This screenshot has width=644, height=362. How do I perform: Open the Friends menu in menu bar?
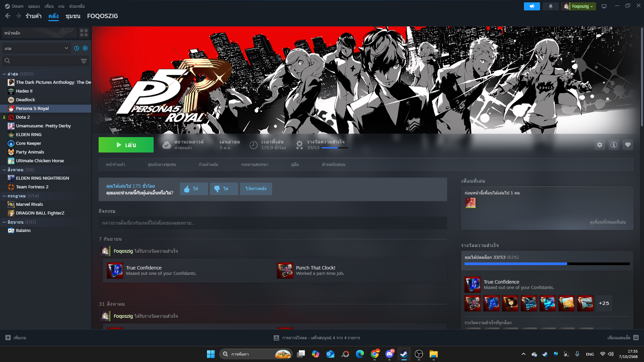49,6
